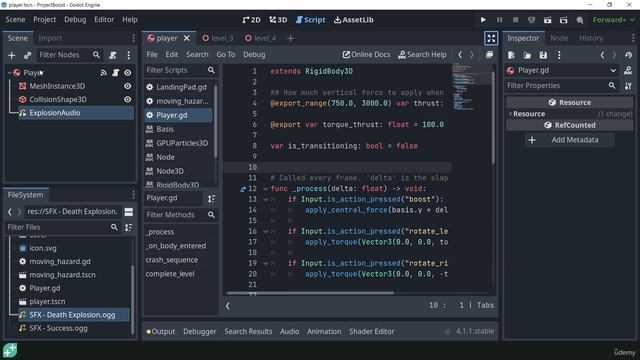Add a new node plus icon
Screen dimensions: 640x360
click(x=11, y=55)
